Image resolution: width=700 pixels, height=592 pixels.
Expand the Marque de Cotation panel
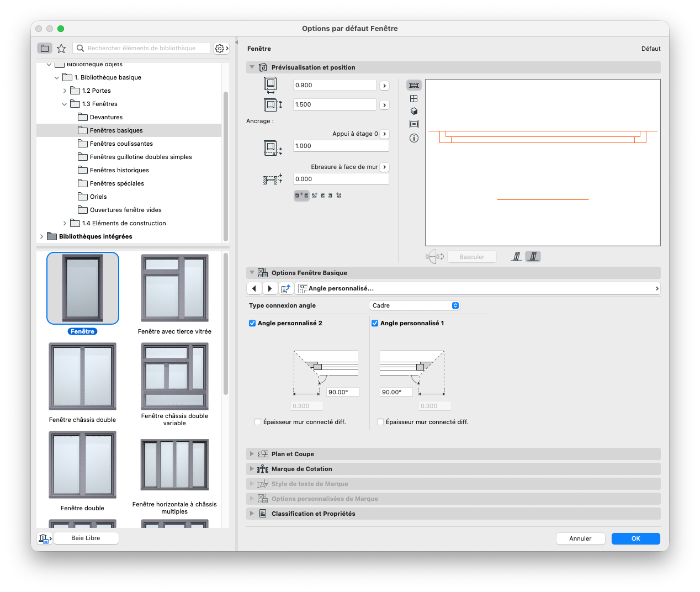click(252, 469)
